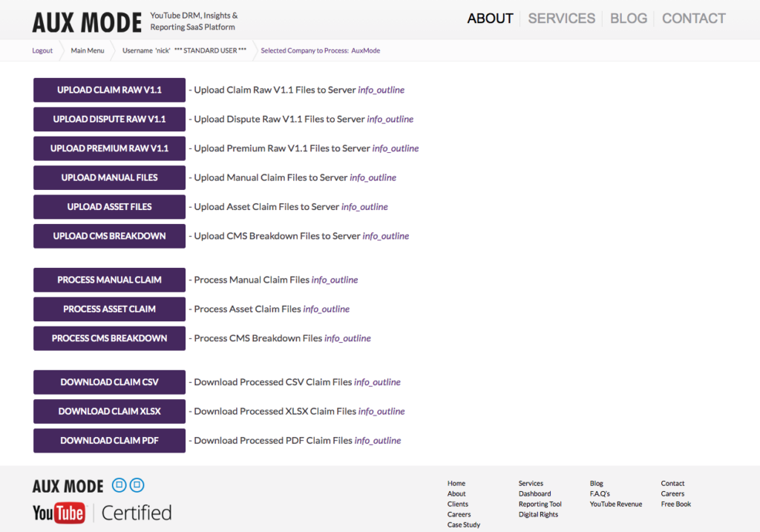The image size is (760, 532).
Task: Show info_outline for Upload CMS Breakdown Files
Action: tap(386, 236)
